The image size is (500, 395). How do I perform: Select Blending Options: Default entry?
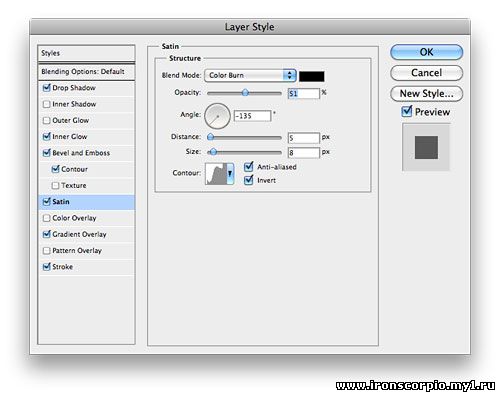pyautogui.click(x=86, y=72)
